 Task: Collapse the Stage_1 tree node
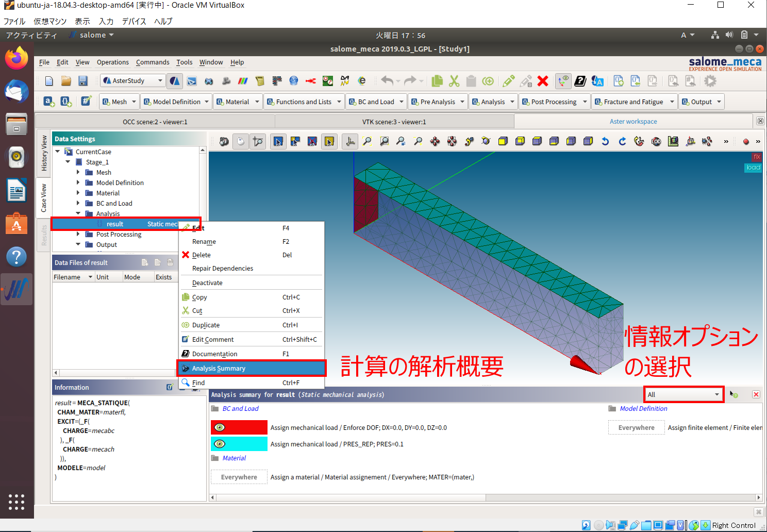coord(68,162)
